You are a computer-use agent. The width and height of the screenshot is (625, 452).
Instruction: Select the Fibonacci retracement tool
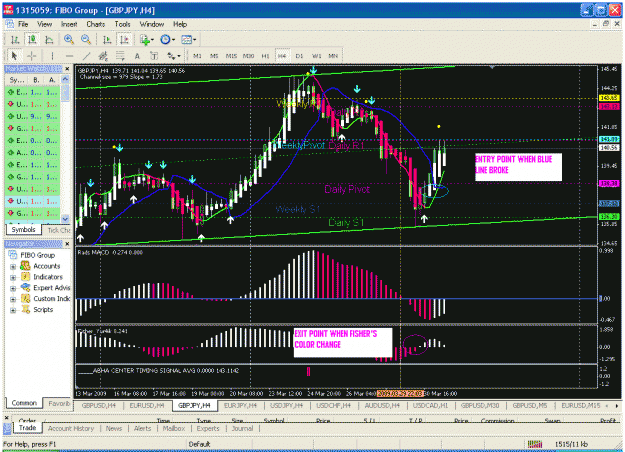pos(120,56)
